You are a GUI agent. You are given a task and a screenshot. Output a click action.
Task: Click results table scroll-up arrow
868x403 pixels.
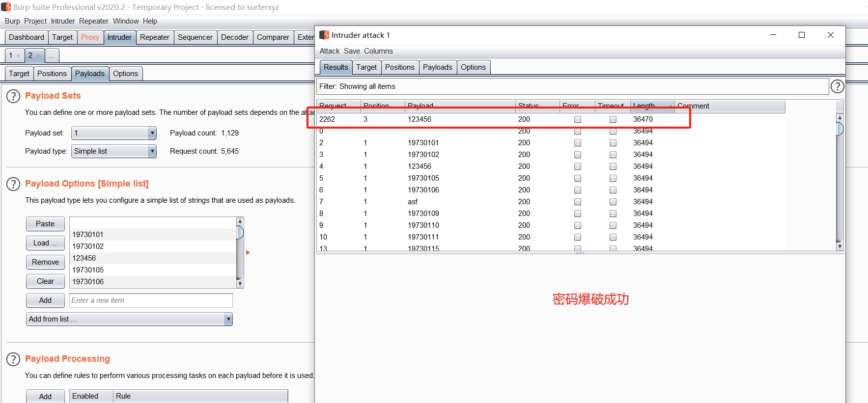coord(840,117)
